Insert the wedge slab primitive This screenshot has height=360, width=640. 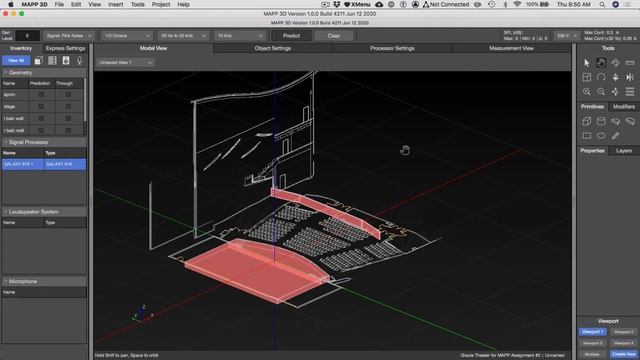pyautogui.click(x=615, y=121)
